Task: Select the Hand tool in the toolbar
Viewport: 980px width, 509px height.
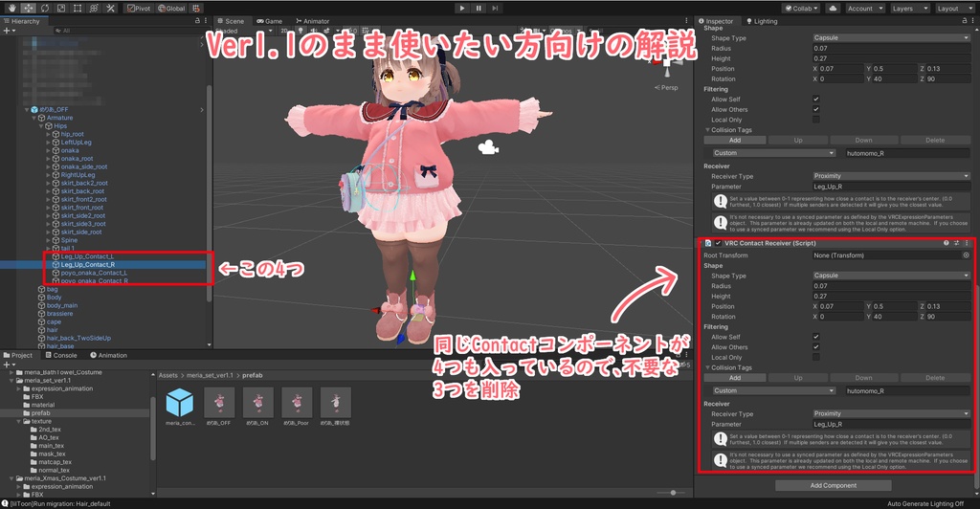Action: [x=11, y=8]
